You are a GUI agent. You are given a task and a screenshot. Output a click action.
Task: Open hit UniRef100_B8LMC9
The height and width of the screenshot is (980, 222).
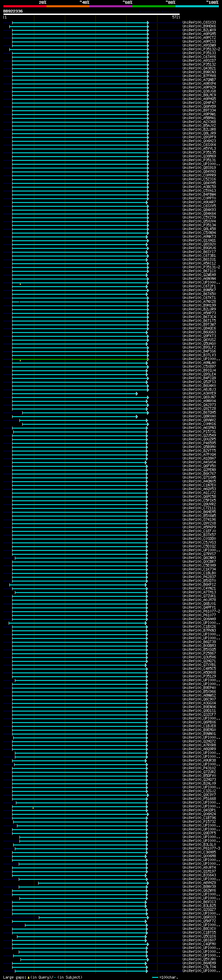point(199,95)
